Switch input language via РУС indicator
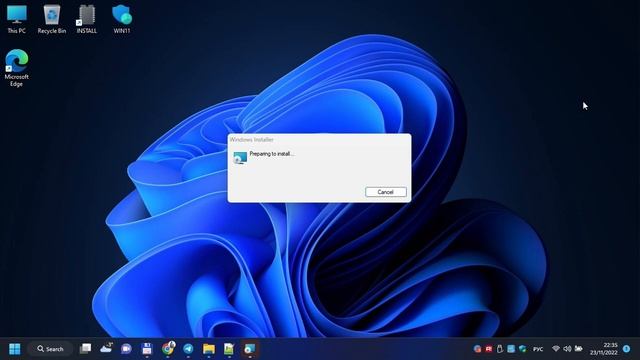 click(x=538, y=349)
